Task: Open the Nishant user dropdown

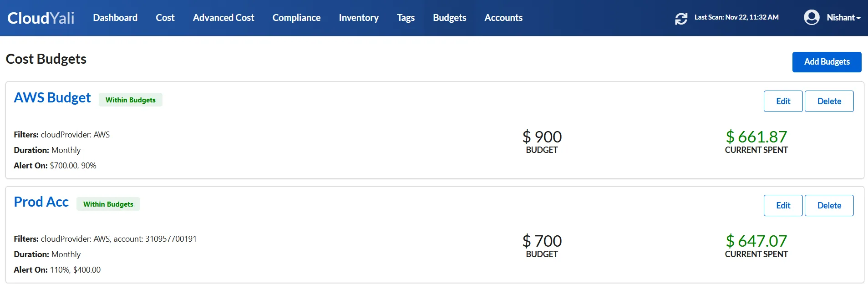Action: pos(843,17)
